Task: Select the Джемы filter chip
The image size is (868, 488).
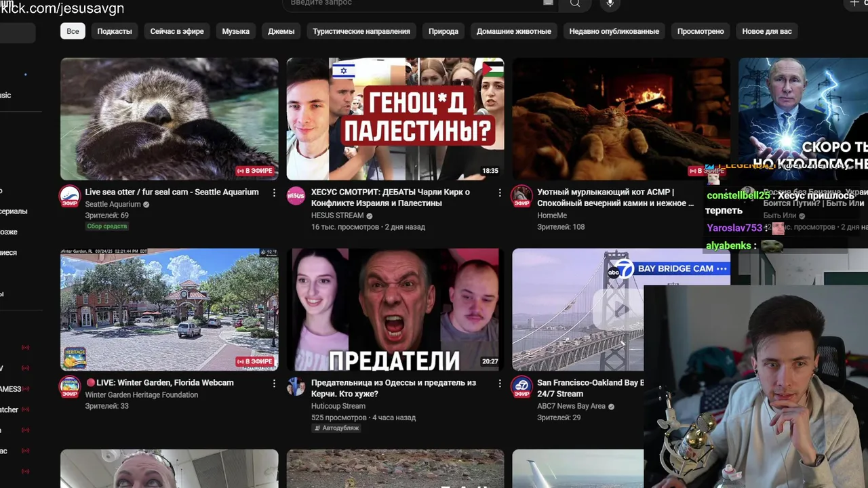Action: point(281,31)
